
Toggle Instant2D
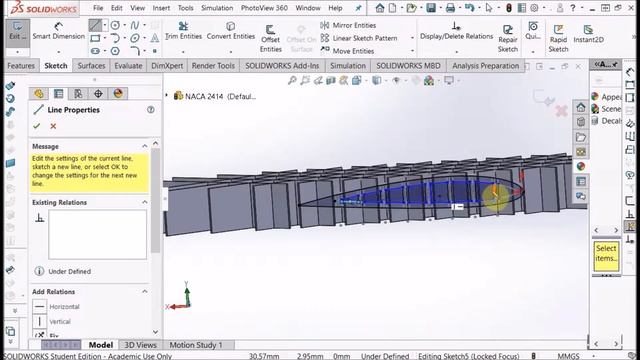[x=588, y=34]
